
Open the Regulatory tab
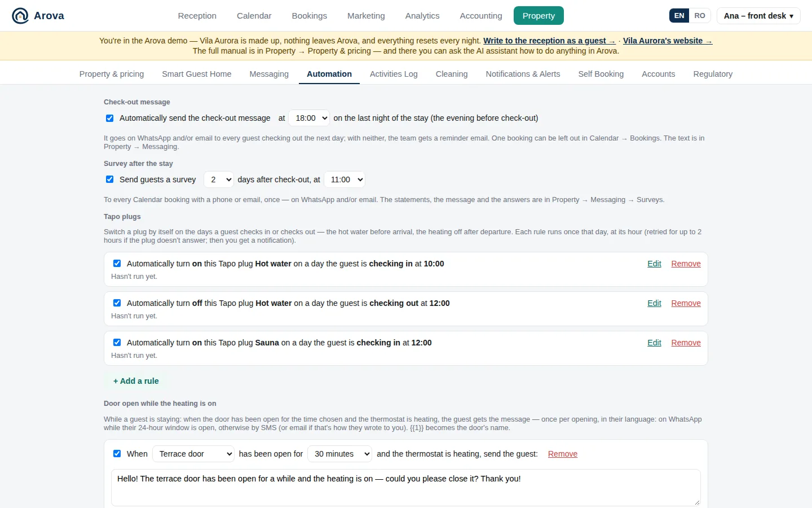(x=713, y=74)
